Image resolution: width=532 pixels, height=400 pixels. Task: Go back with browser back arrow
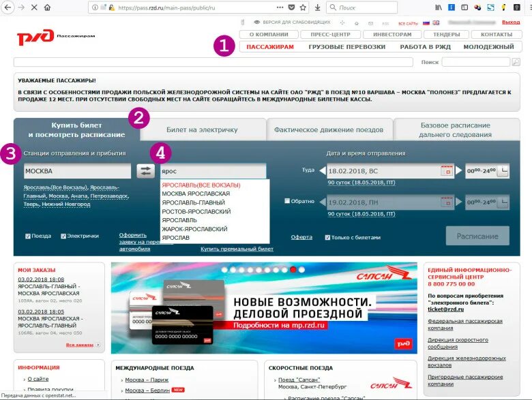[x=8, y=7]
